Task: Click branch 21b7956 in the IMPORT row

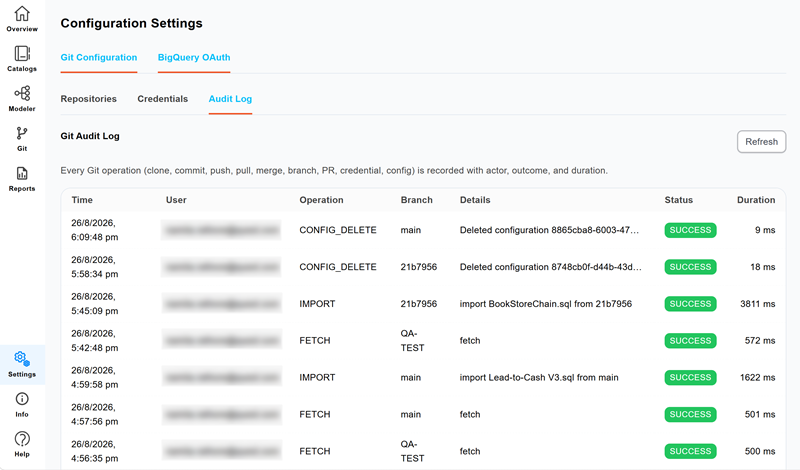Action: (x=419, y=304)
